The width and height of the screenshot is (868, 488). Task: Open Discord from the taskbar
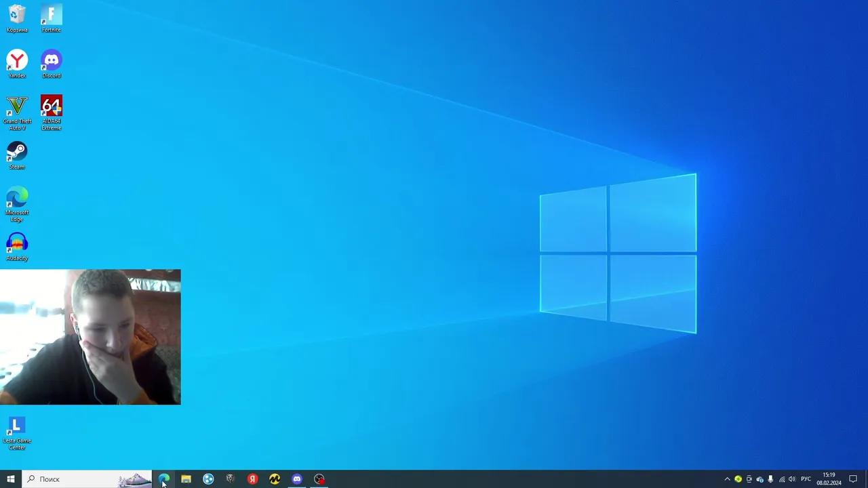(297, 479)
